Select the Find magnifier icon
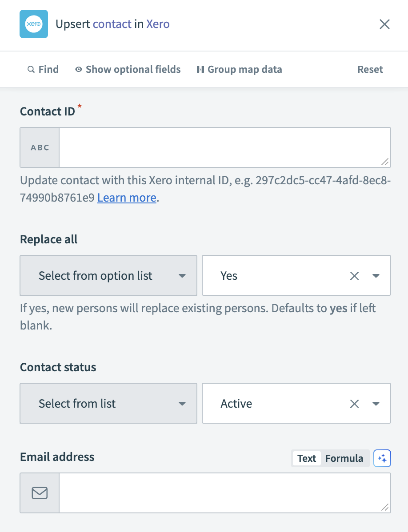 pyautogui.click(x=31, y=69)
